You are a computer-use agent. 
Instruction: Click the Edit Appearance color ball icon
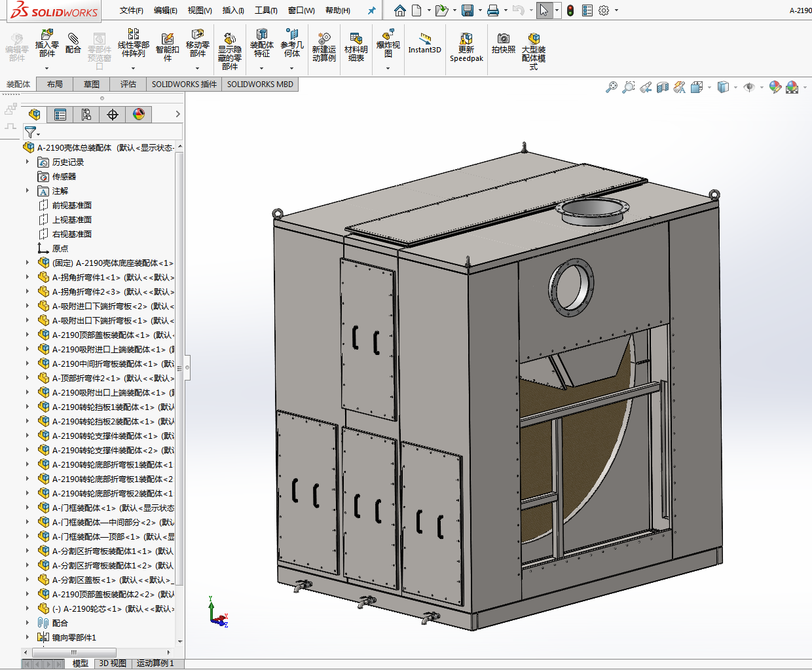(x=775, y=87)
